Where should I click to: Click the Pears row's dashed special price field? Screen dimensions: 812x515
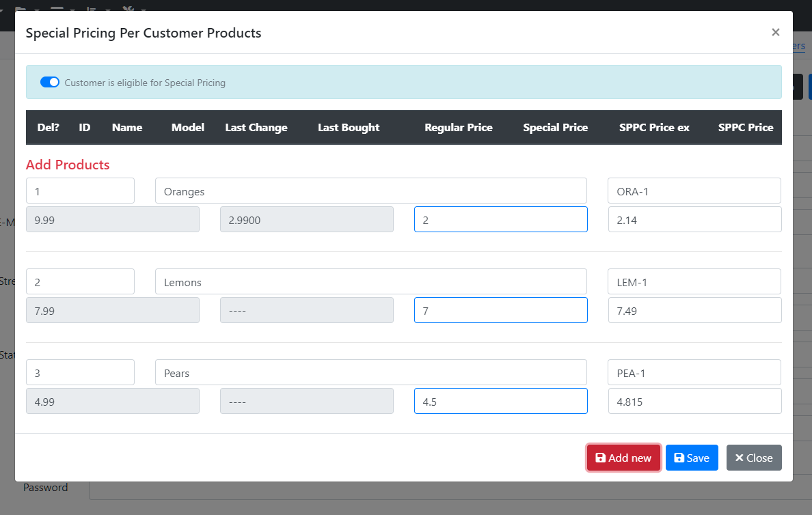click(x=307, y=401)
